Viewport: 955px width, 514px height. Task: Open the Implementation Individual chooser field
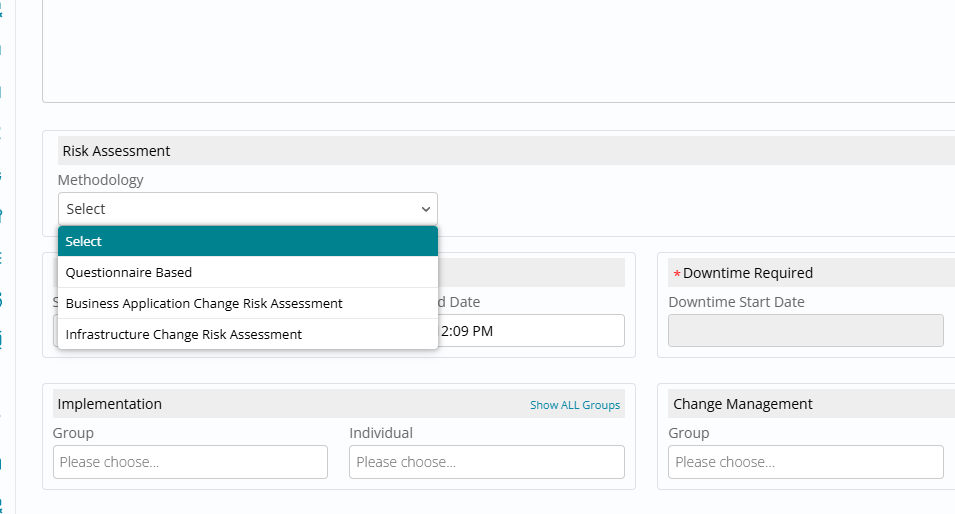pos(486,462)
